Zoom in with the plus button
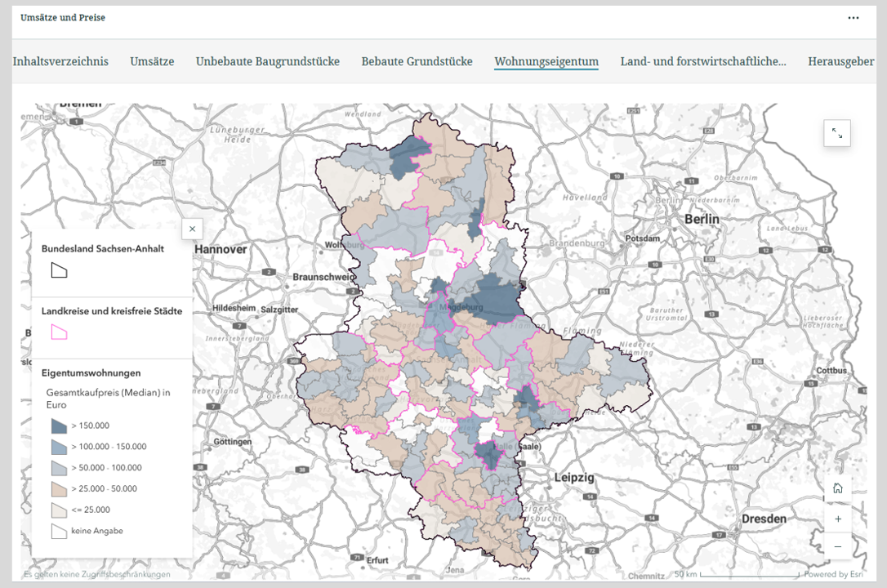The width and height of the screenshot is (887, 588). pyautogui.click(x=837, y=518)
